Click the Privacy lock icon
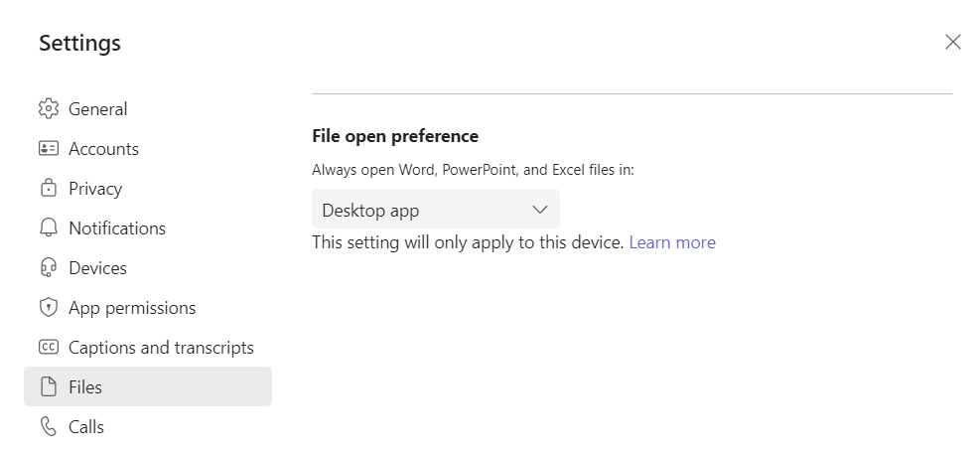The width and height of the screenshot is (980, 454). coord(48,188)
